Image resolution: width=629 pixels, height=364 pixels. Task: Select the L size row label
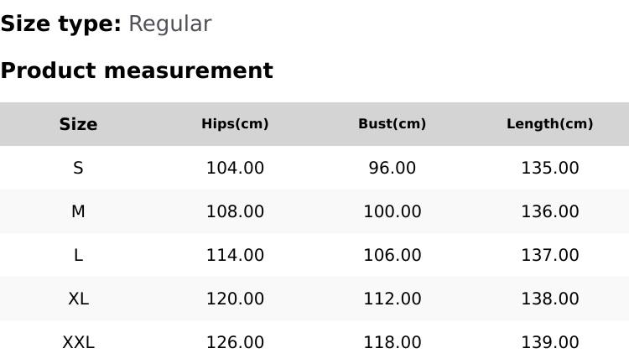78,255
